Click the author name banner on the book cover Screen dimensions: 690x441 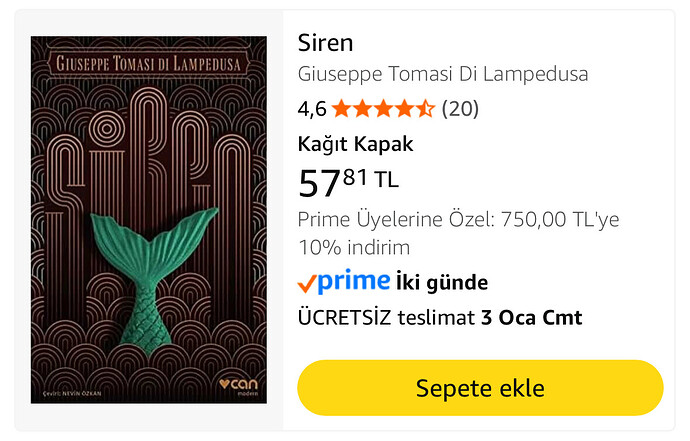tap(149, 64)
